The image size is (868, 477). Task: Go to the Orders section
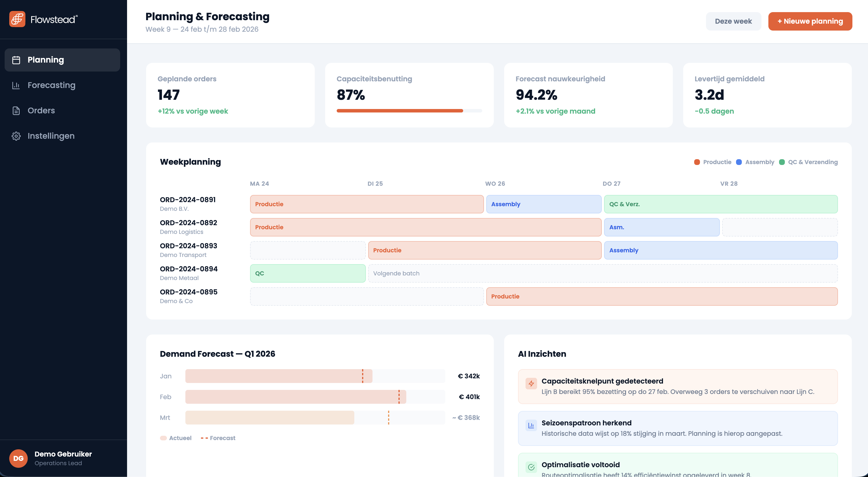tap(41, 111)
